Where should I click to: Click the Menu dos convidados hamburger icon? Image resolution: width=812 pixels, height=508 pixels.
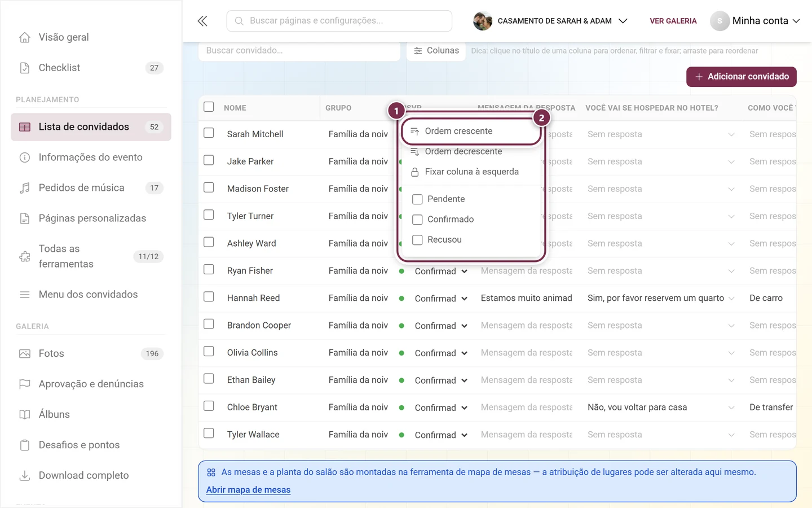point(25,295)
